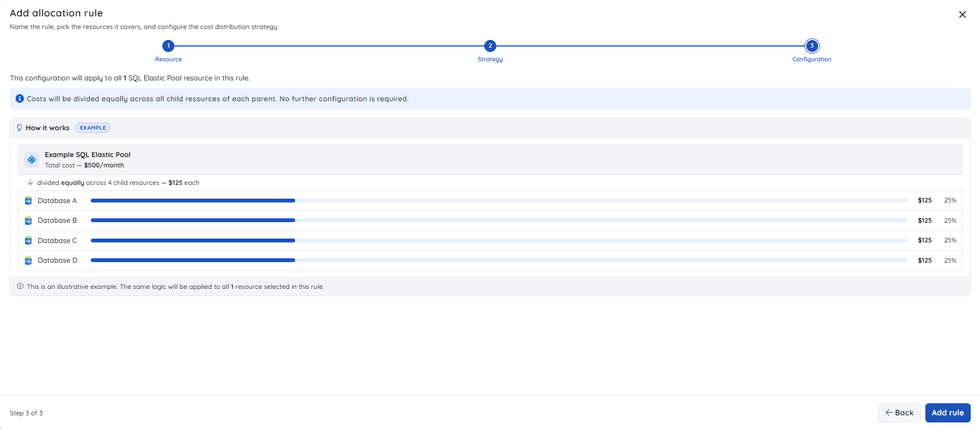980x429 pixels.
Task: Click the Add rule button
Action: point(948,413)
